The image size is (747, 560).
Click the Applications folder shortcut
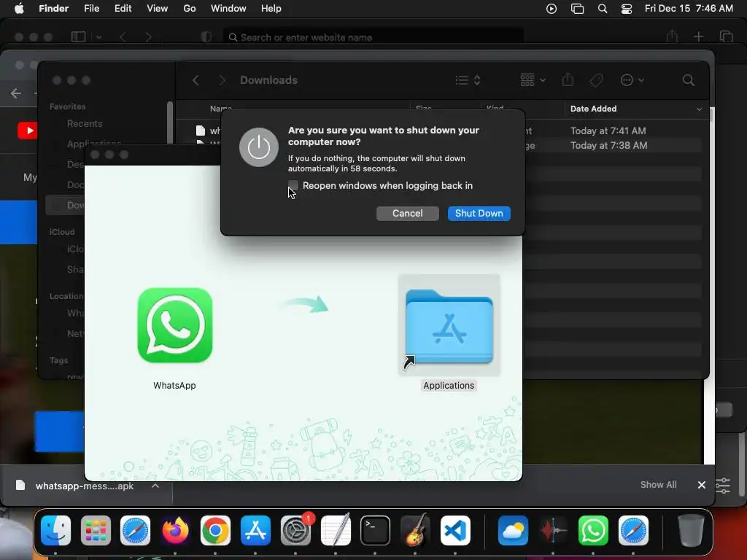(449, 327)
